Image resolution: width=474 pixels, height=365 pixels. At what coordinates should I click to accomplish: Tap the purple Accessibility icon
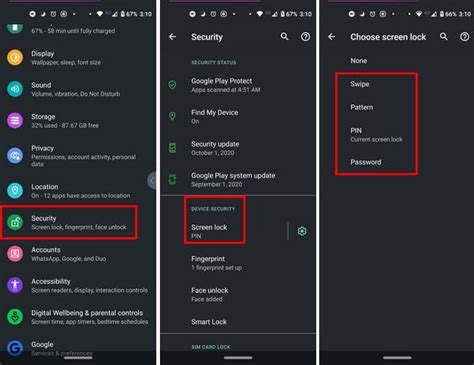coord(15,285)
